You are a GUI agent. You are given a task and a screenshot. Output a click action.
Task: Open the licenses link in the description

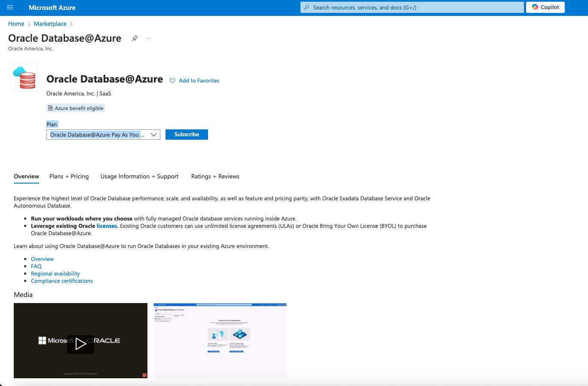pyautogui.click(x=107, y=226)
